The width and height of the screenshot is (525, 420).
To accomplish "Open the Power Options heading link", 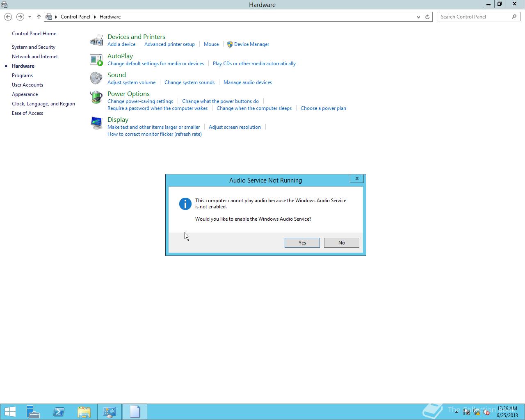I will coord(128,94).
